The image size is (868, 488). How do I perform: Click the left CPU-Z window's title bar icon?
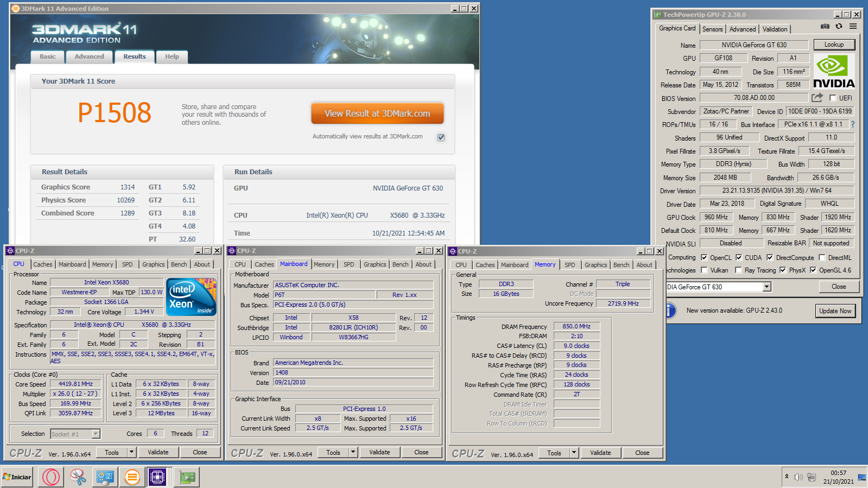click(x=10, y=251)
